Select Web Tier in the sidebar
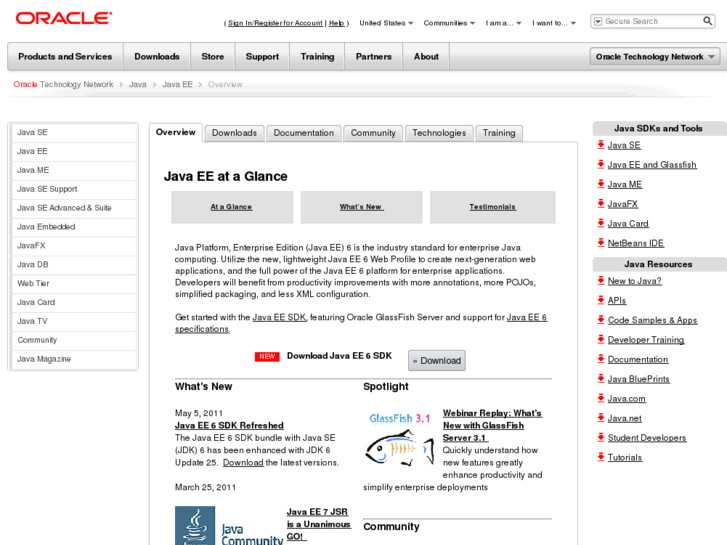727x545 pixels. coord(74,283)
